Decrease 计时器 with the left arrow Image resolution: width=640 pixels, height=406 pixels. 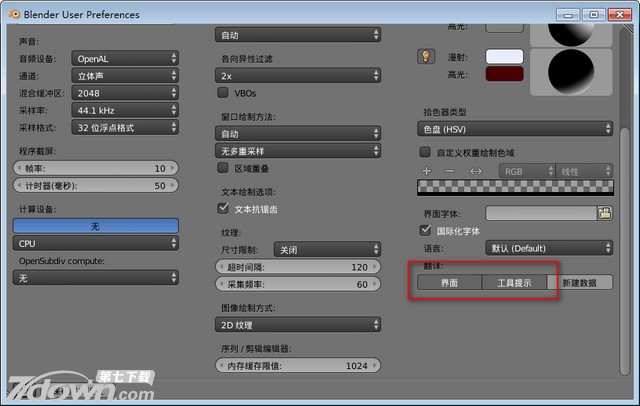click(19, 185)
